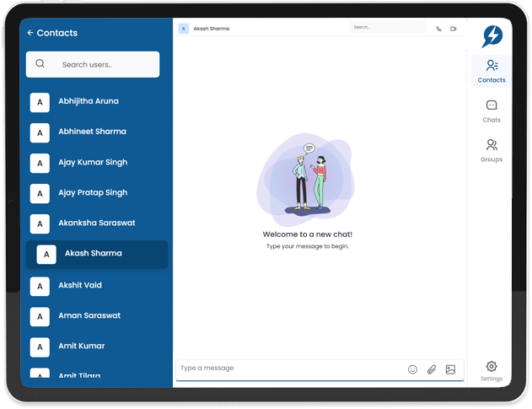Viewport: 532px width, 409px height.
Task: Choose contact Akanksha Saraswat
Action: (x=96, y=223)
